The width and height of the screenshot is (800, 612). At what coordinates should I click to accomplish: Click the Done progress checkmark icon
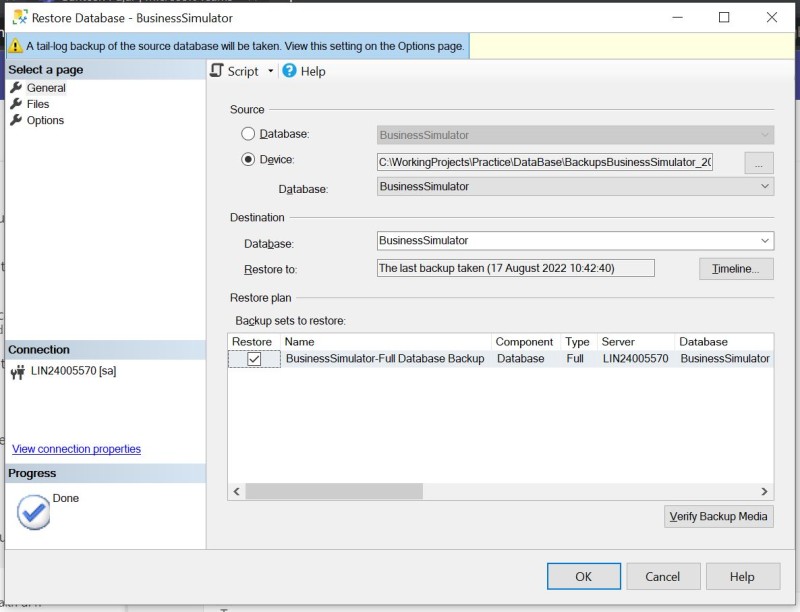[33, 513]
